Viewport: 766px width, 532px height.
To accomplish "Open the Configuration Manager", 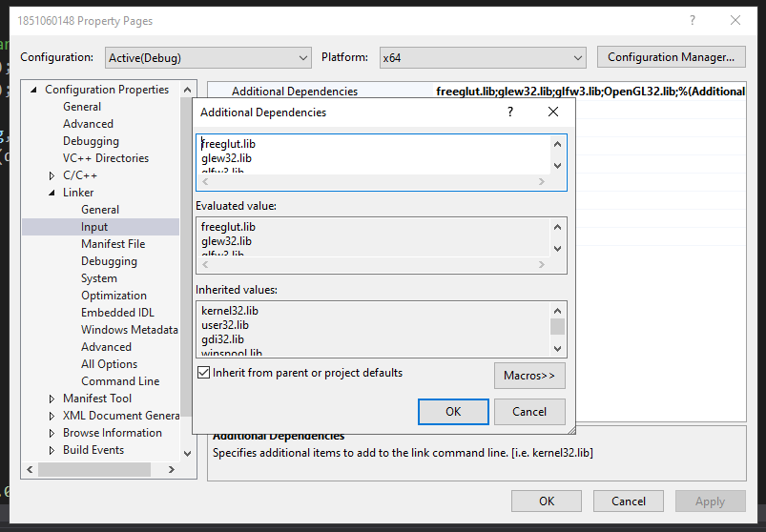I will (671, 57).
